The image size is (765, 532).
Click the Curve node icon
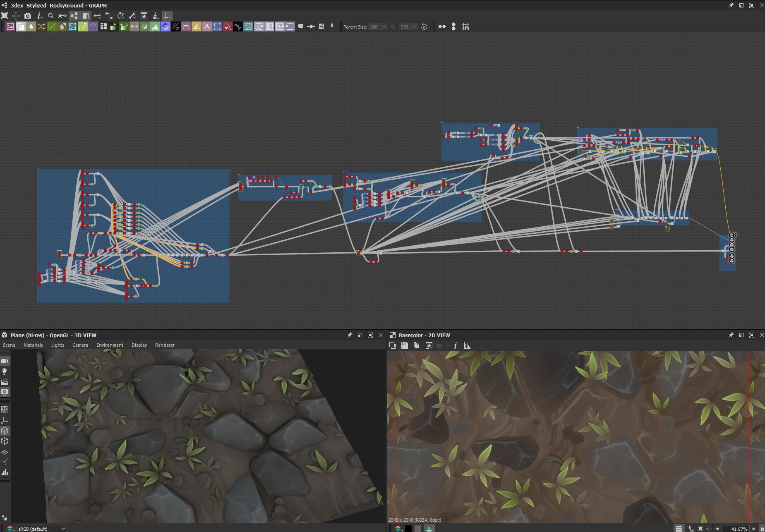click(52, 27)
